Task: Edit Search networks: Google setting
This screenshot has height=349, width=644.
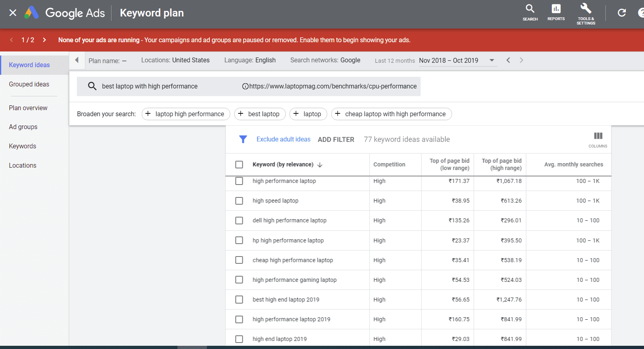Action: coord(325,60)
